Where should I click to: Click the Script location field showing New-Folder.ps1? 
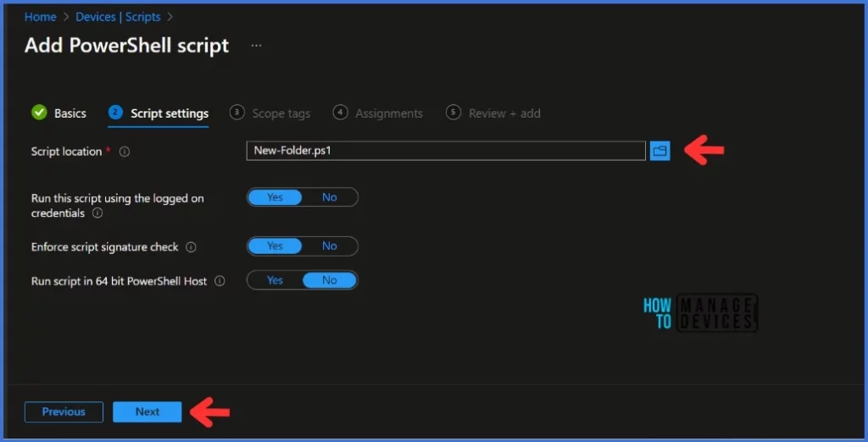pyautogui.click(x=446, y=151)
